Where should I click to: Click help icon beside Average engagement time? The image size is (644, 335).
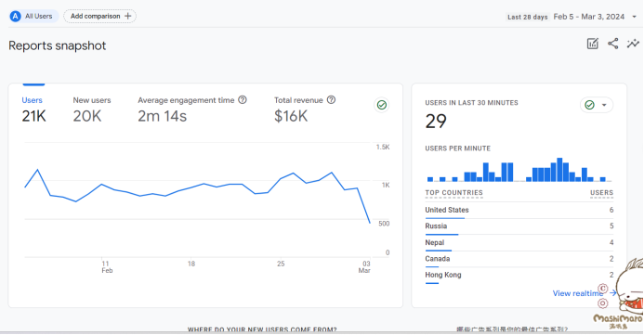click(243, 99)
